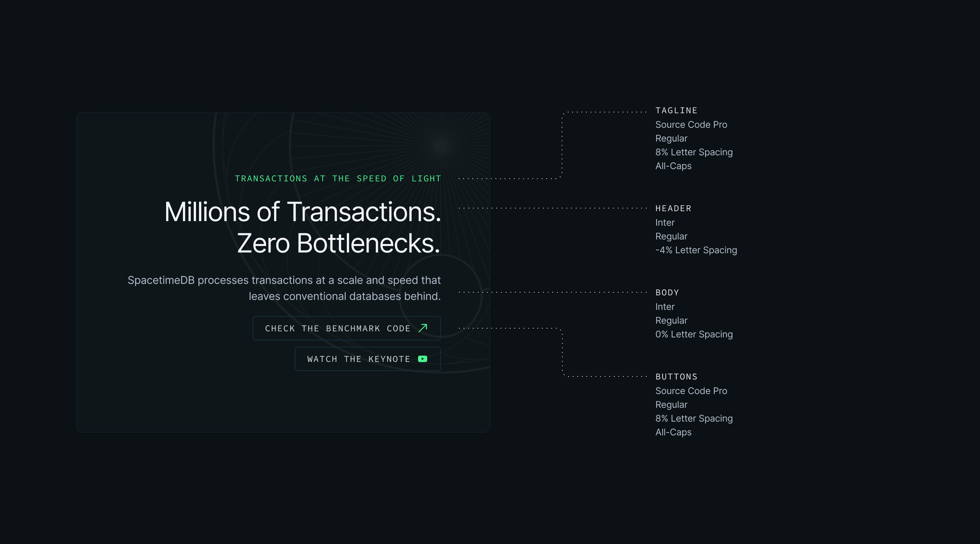The height and width of the screenshot is (544, 980).
Task: Click the BUTTONS annotation heading
Action: click(x=676, y=377)
